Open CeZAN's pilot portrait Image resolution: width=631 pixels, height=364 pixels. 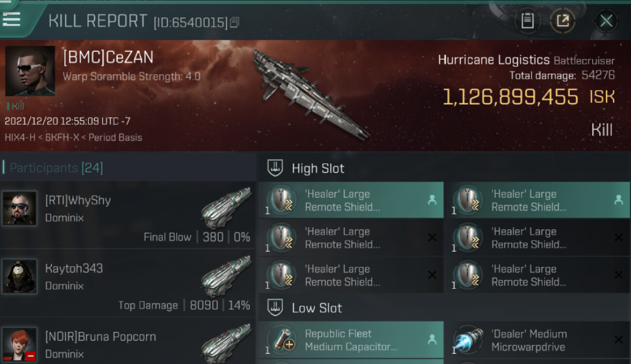[x=30, y=71]
